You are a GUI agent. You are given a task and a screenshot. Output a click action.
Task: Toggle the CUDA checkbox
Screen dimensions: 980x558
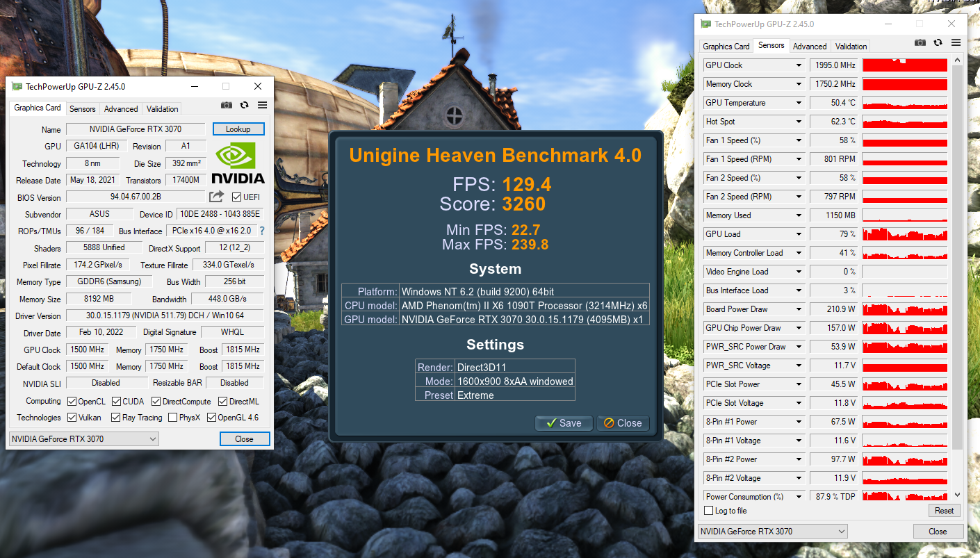(116, 402)
